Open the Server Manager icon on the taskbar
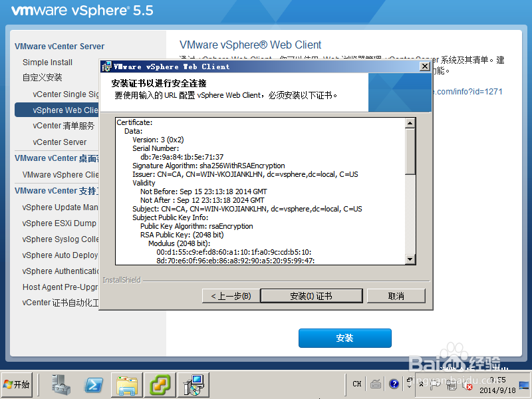Image resolution: width=532 pixels, height=399 pixels. (61, 384)
